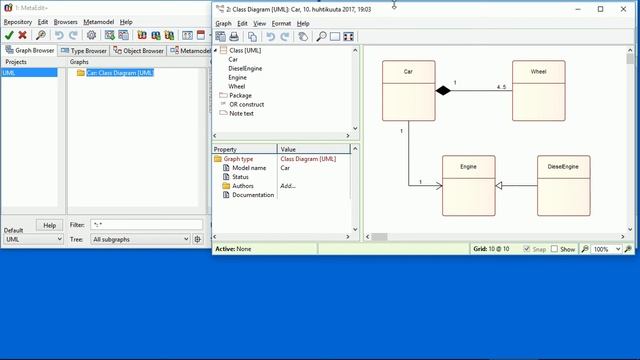This screenshot has width=640, height=360.
Task: Open the Options gear in main toolbar
Action: [x=91, y=36]
